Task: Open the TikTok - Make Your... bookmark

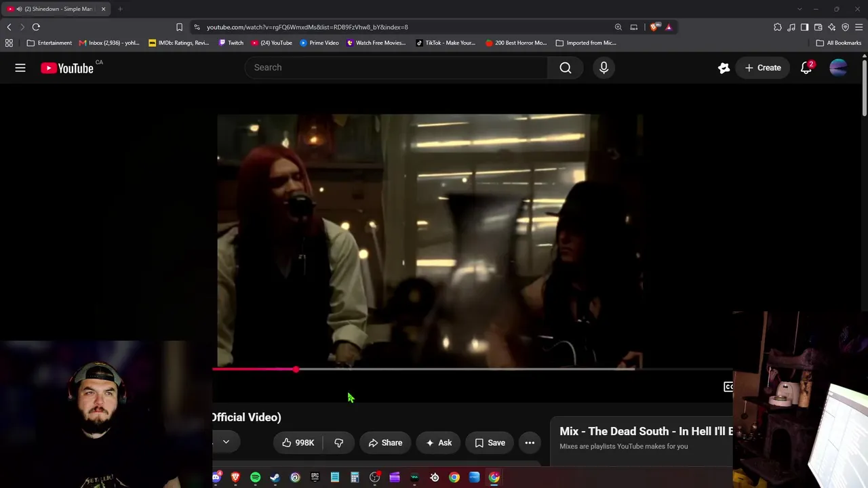Action: [x=446, y=43]
